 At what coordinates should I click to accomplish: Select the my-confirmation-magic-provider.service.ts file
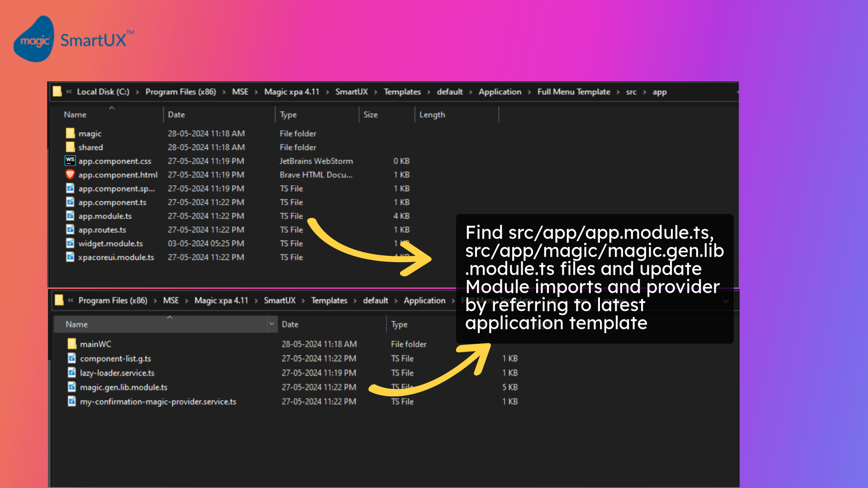(158, 401)
